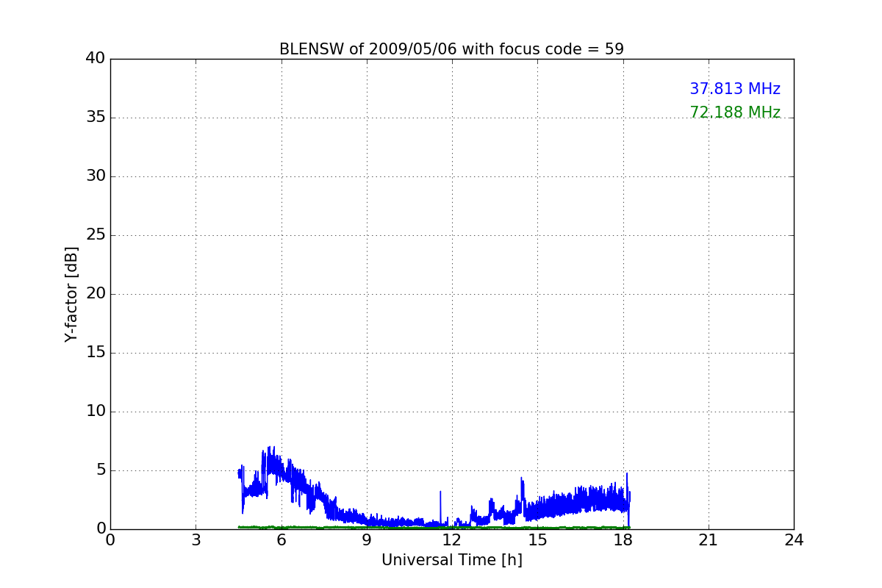Click the y-axis tick label '30'
This screenshot has height=588, width=882.
pyautogui.click(x=96, y=176)
